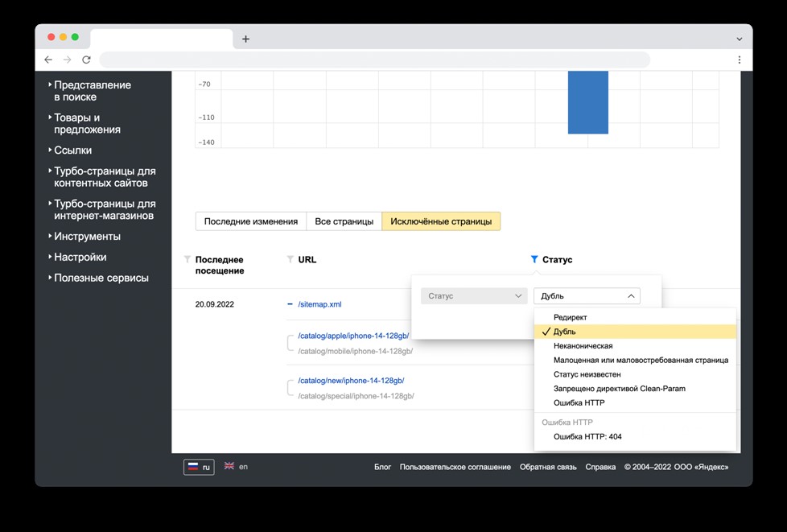Choose Неканоническая status option
The image size is (787, 532).
click(x=636, y=346)
